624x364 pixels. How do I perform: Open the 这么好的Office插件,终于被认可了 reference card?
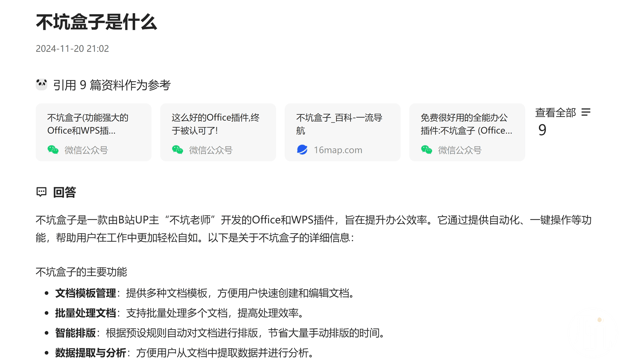click(x=218, y=132)
